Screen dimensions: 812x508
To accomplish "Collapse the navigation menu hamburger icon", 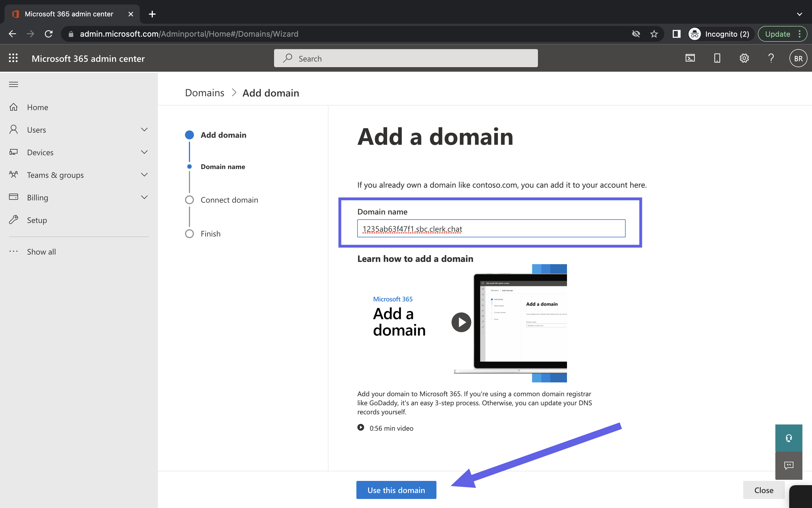I will pos(14,84).
